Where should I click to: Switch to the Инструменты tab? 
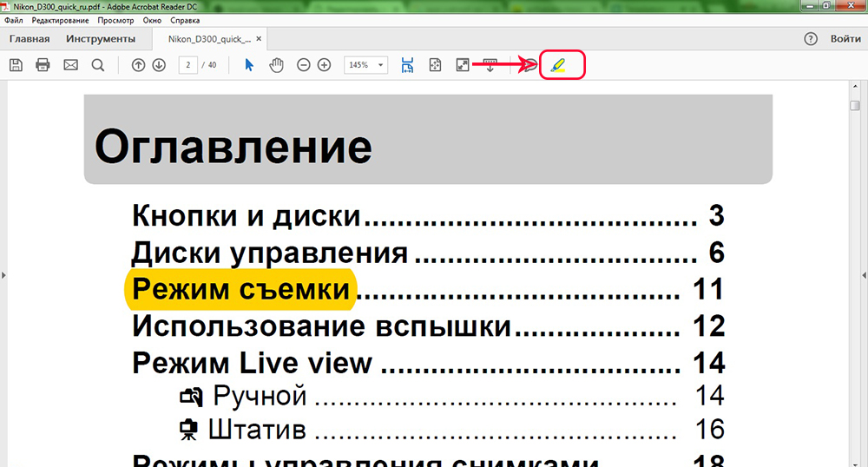point(101,39)
